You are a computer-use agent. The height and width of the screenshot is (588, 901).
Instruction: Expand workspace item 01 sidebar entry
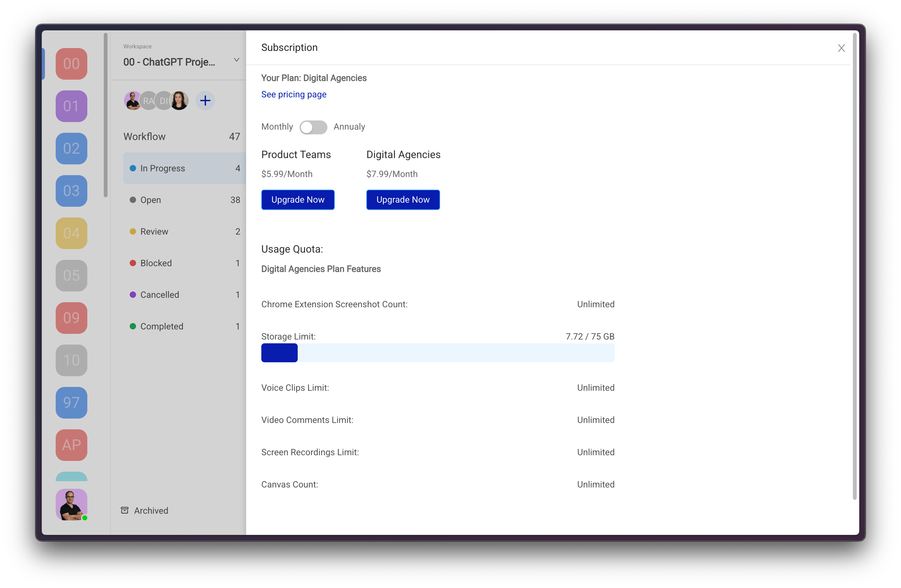[x=72, y=107]
